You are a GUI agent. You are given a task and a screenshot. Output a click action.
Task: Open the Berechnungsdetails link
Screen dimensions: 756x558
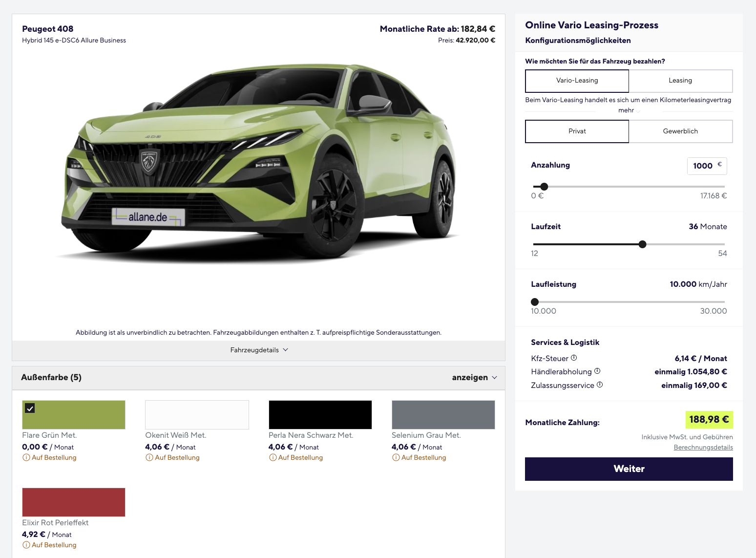click(x=703, y=448)
